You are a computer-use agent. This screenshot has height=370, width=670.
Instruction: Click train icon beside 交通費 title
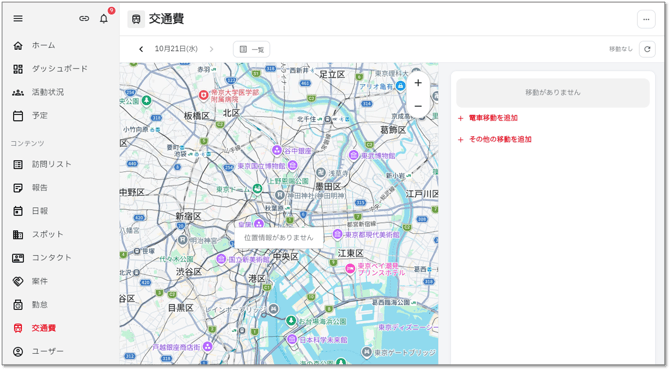[136, 19]
